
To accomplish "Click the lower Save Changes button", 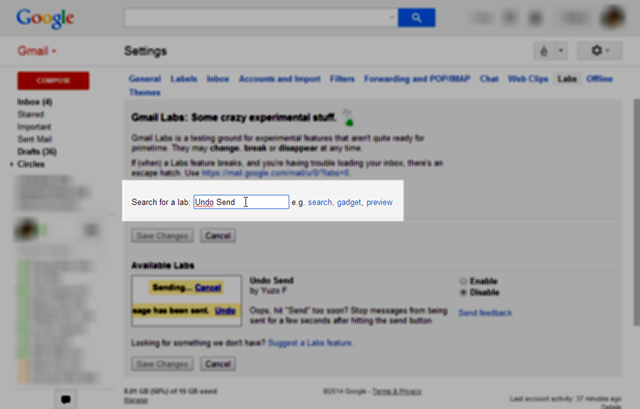I will point(162,364).
